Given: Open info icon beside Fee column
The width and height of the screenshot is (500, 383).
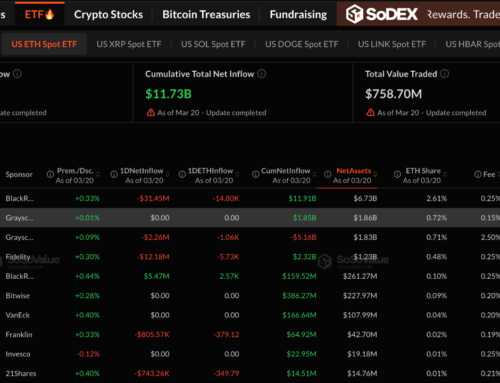Looking at the screenshot, I should tap(478, 174).
